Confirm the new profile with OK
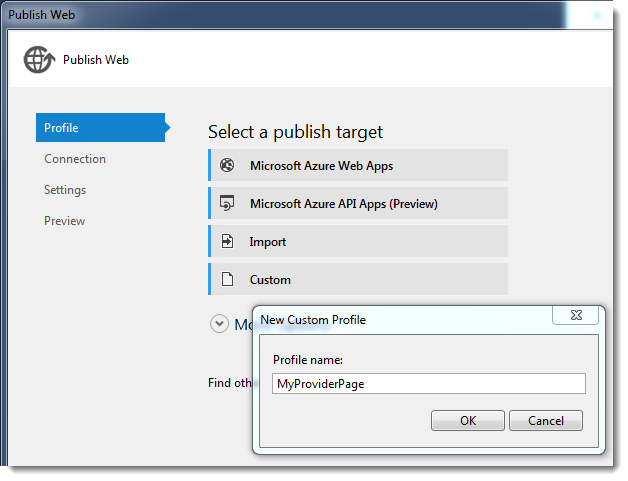The image size is (628, 481). click(468, 421)
